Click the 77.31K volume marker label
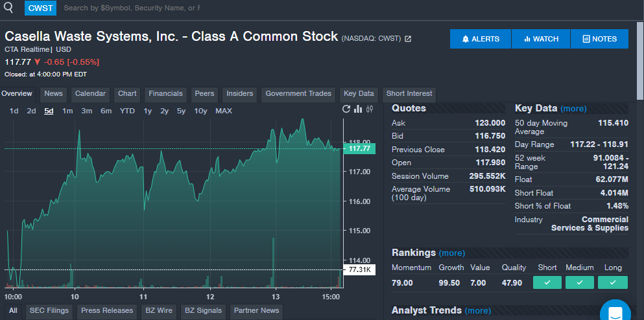The height and width of the screenshot is (320, 644). pos(359,270)
